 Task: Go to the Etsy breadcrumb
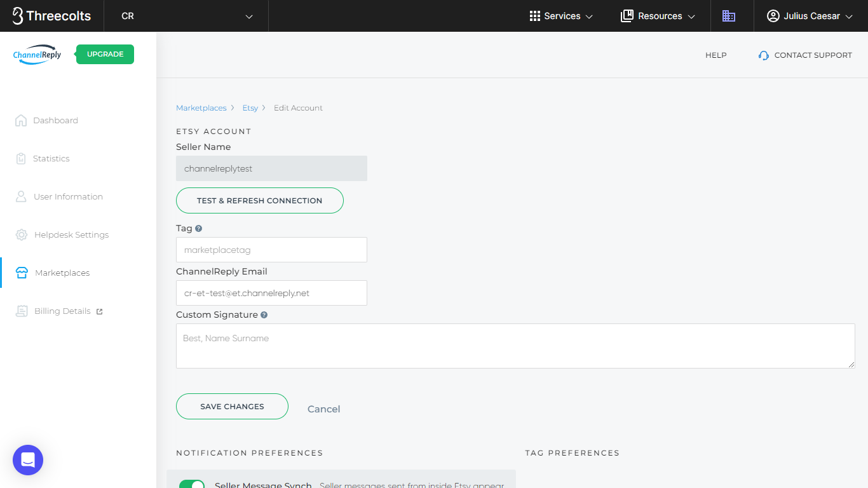[250, 108]
